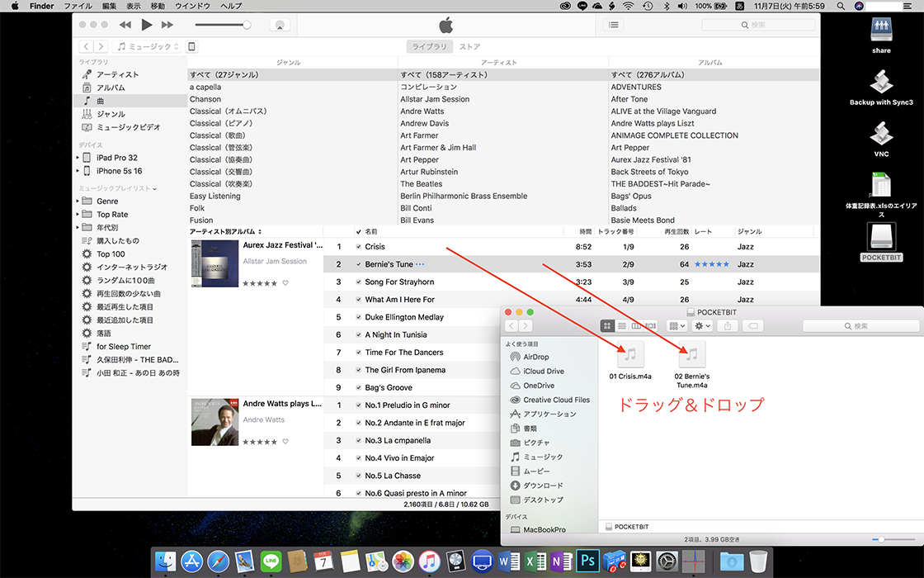This screenshot has width=924, height=578.
Task: Uncheck the Bag's Groove checkbox
Action: [x=358, y=388]
